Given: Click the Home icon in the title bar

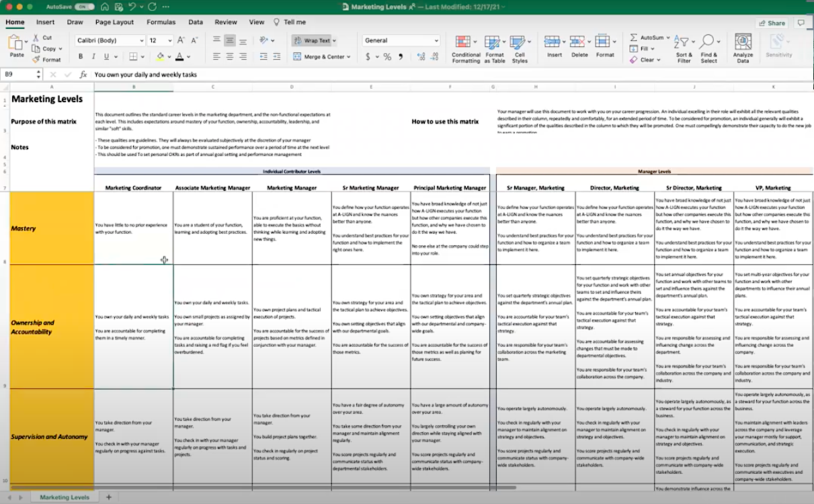Looking at the screenshot, I should pyautogui.click(x=105, y=7).
